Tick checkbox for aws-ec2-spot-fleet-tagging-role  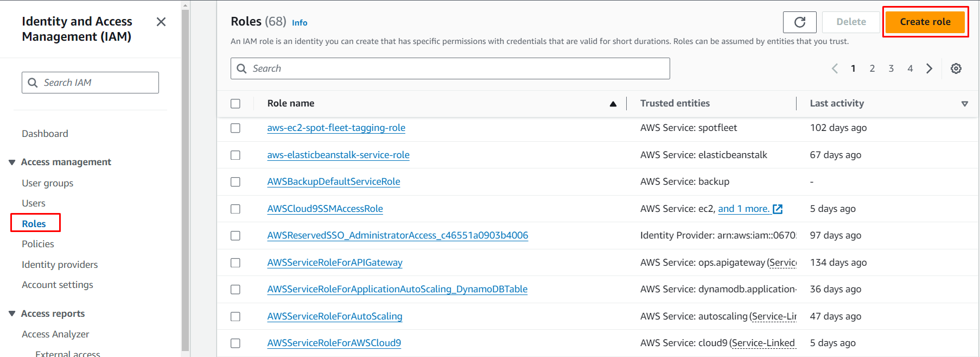tap(236, 128)
